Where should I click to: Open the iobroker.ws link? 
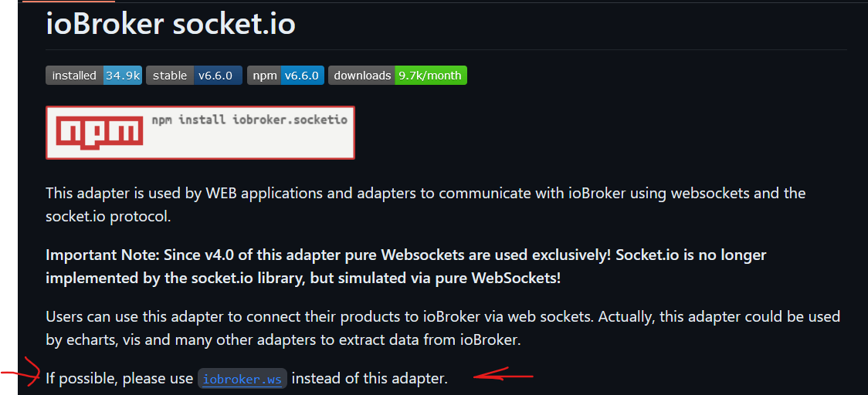click(x=242, y=380)
